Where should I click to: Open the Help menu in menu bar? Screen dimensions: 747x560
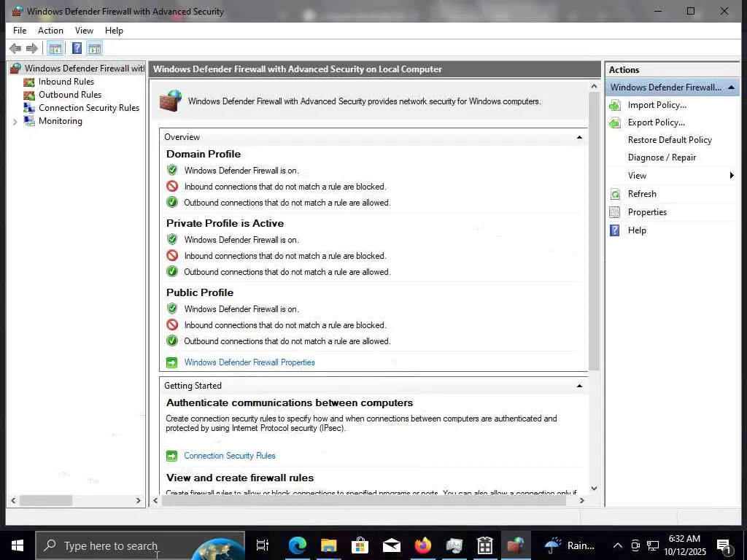point(114,31)
